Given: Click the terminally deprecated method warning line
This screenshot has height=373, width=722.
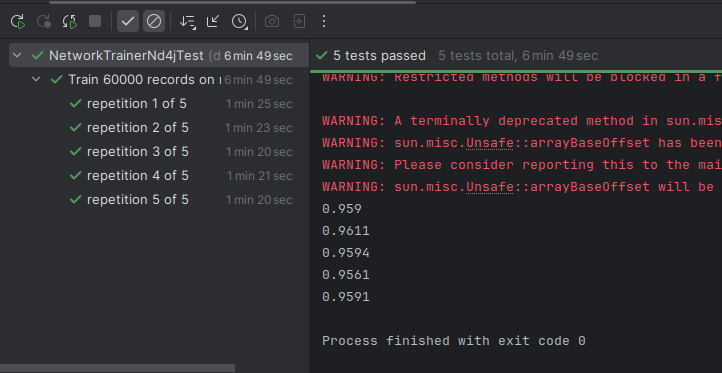Looking at the screenshot, I should pyautogui.click(x=522, y=121).
